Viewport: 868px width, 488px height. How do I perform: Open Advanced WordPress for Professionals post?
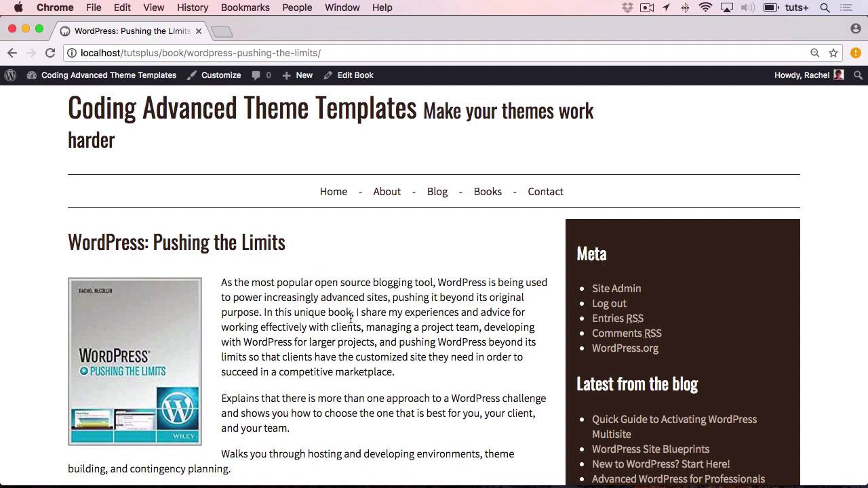click(678, 479)
